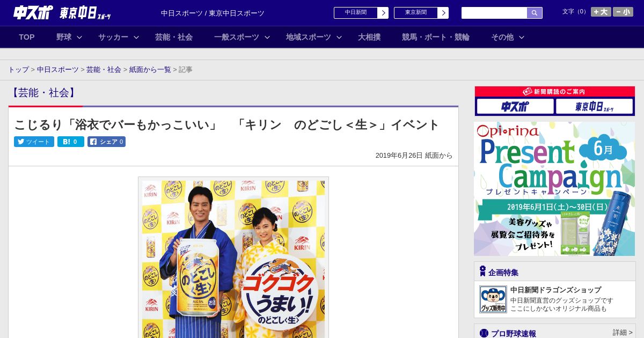Open the 芸能・社会 navigation item
Screen dimensions: 644x338
(174, 37)
